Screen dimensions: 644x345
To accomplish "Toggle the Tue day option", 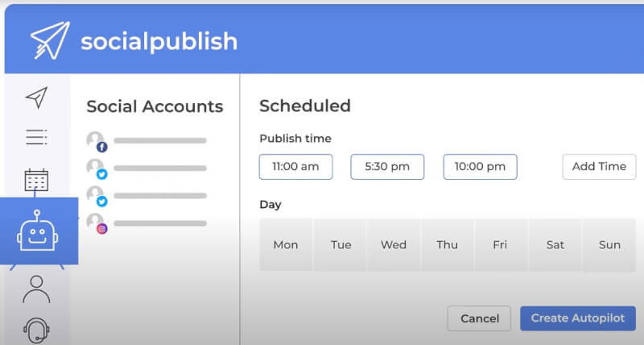I will pyautogui.click(x=341, y=245).
